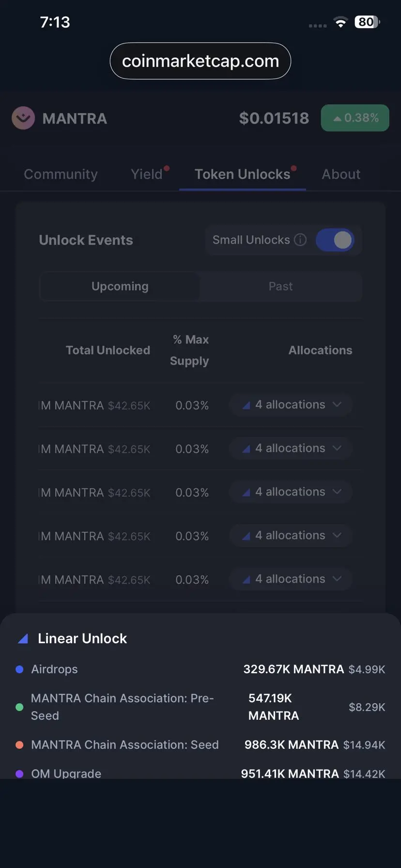
Task: Click the green Pre-Seed color dot
Action: (19, 707)
